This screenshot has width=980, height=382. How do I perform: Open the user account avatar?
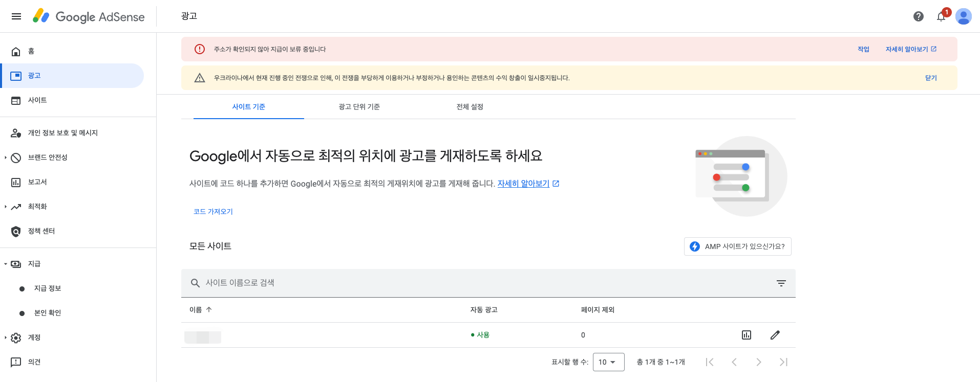[x=964, y=16]
